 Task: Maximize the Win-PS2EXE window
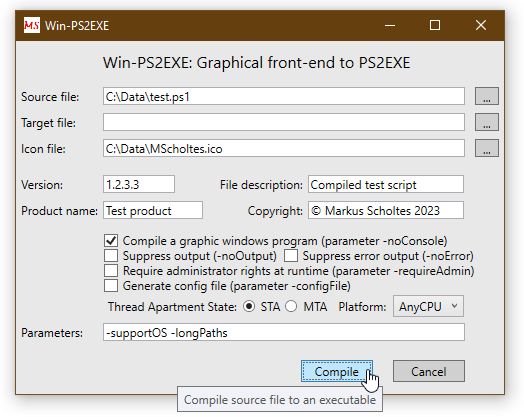[435, 25]
